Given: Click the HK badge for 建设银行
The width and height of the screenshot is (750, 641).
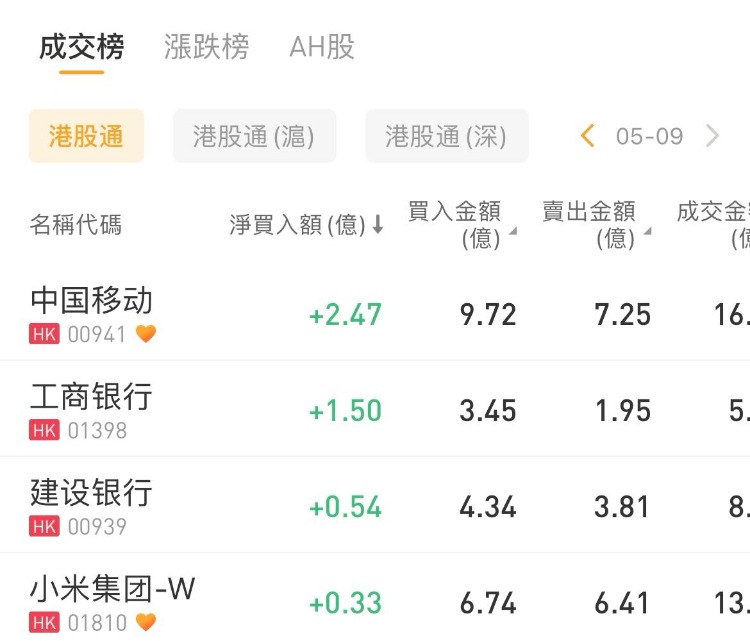Looking at the screenshot, I should tap(44, 526).
